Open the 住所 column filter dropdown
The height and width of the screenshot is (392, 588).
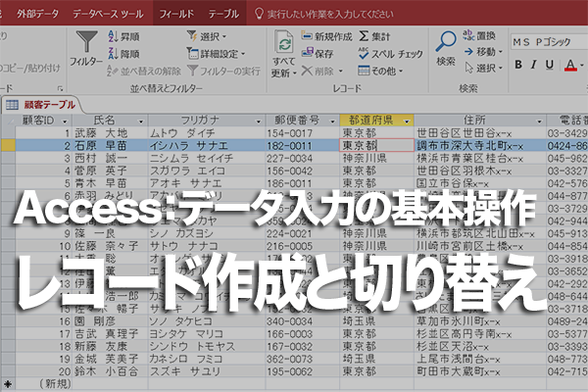click(x=539, y=122)
